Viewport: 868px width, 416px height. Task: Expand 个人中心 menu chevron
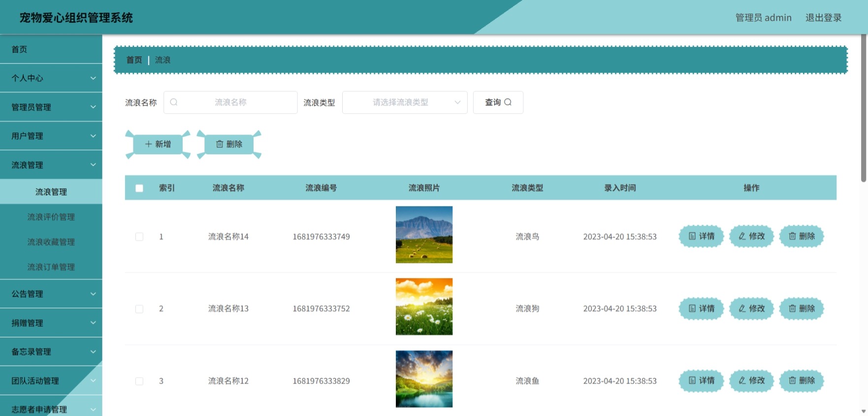(x=93, y=78)
